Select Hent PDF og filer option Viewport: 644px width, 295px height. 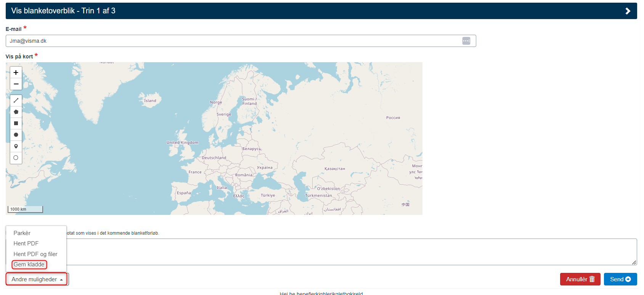pos(35,254)
